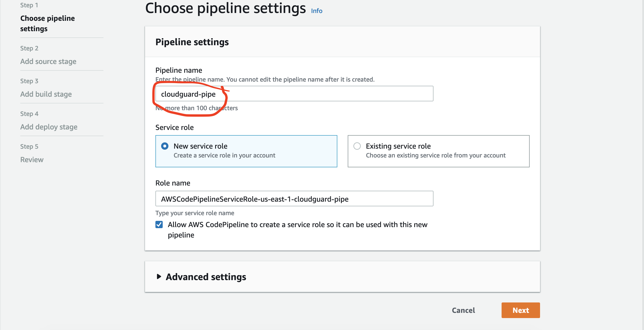This screenshot has height=330, width=644.
Task: Select the Existing service role radio button
Action: pos(357,146)
